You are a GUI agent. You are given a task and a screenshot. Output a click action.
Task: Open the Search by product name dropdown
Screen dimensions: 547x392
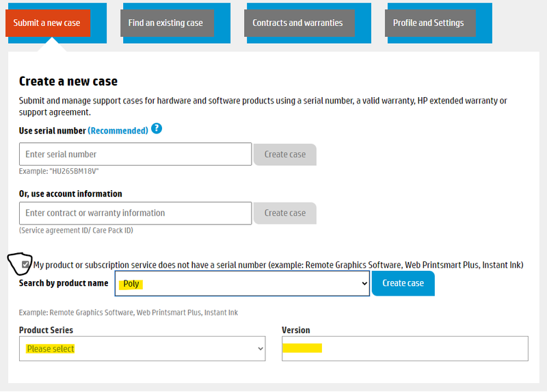(242, 283)
